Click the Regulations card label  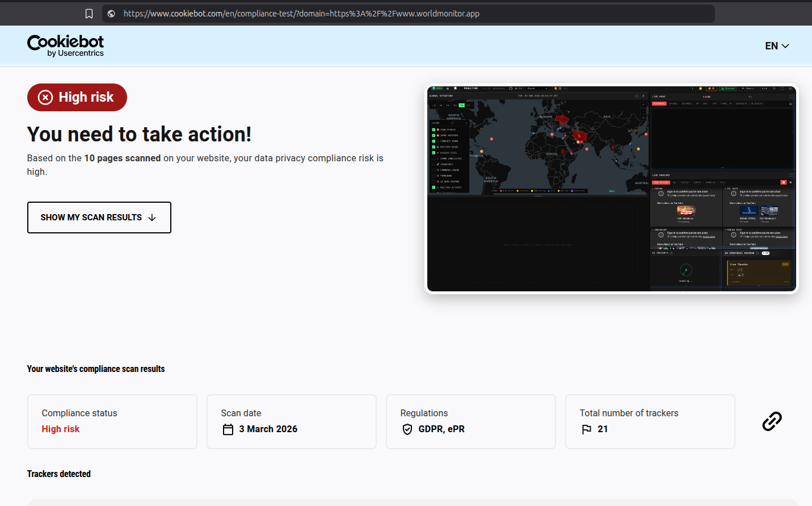(424, 413)
